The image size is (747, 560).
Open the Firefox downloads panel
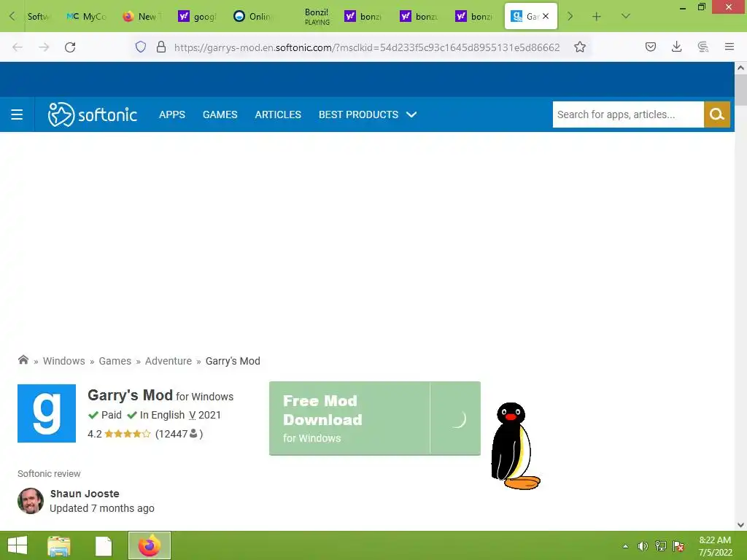coord(676,47)
